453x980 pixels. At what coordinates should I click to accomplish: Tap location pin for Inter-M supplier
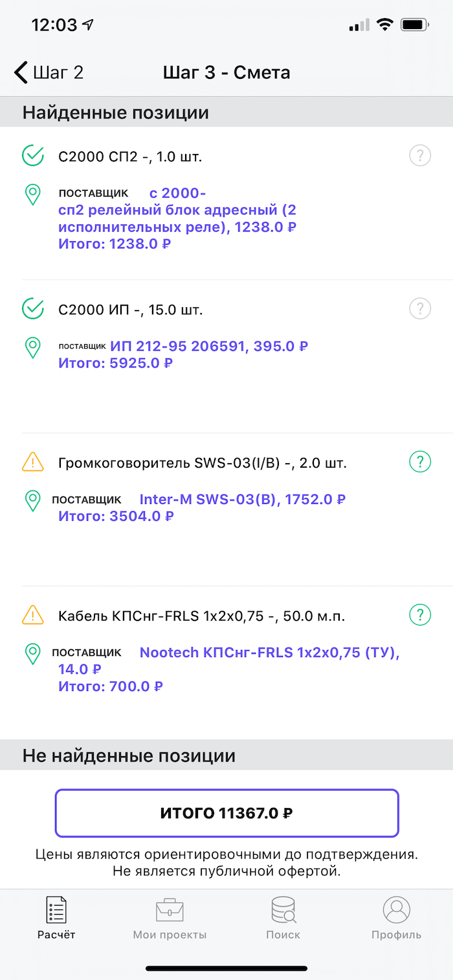pyautogui.click(x=32, y=501)
